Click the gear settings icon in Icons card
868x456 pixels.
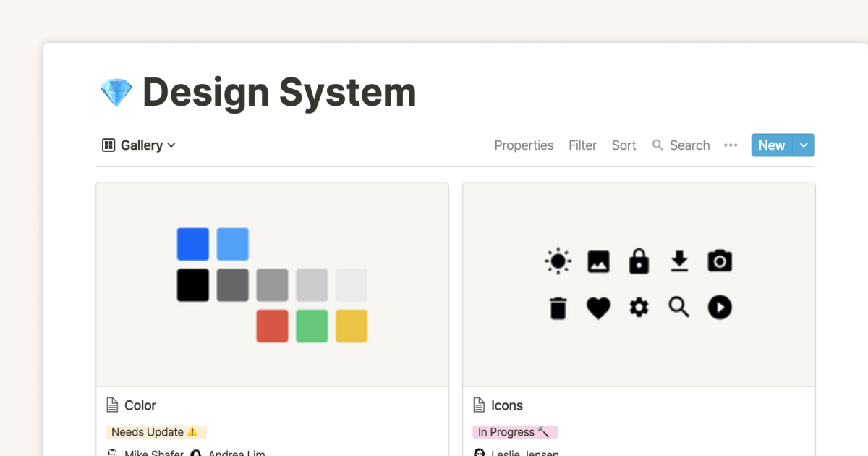pos(639,308)
